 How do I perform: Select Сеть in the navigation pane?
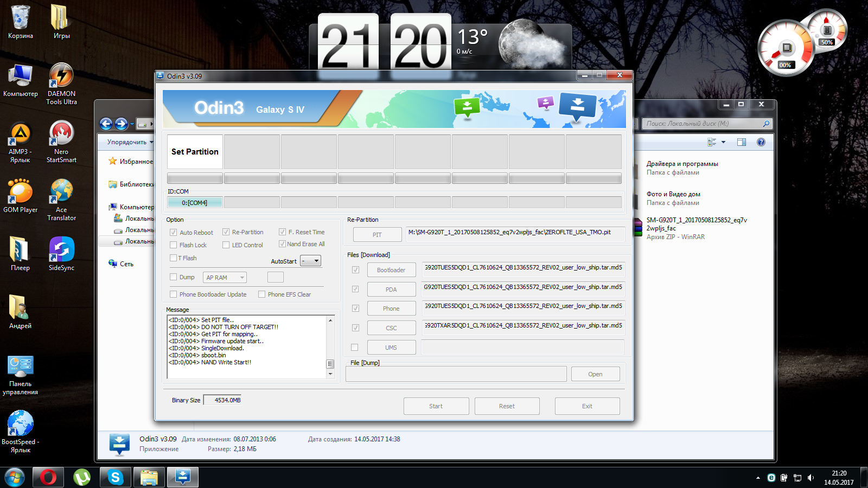(x=126, y=264)
